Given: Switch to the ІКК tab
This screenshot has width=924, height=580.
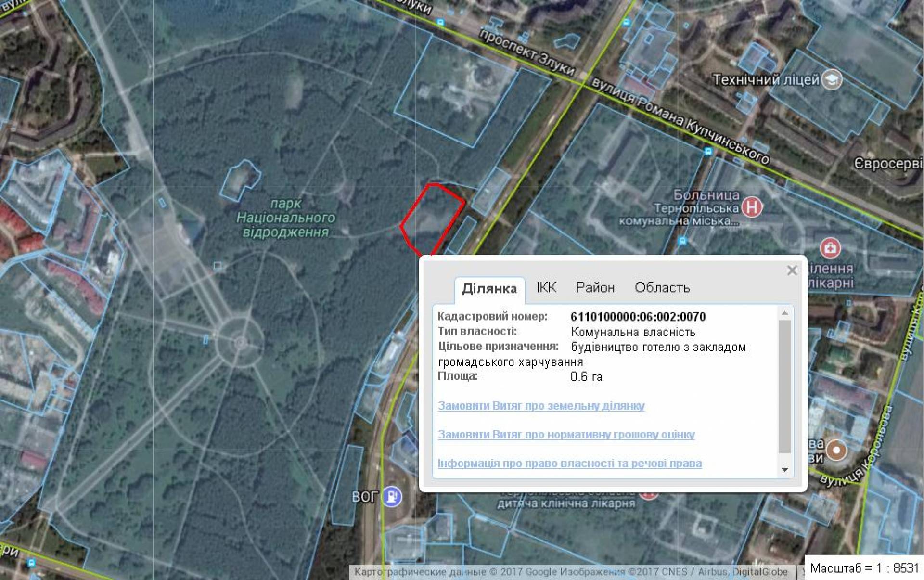Looking at the screenshot, I should 546,288.
